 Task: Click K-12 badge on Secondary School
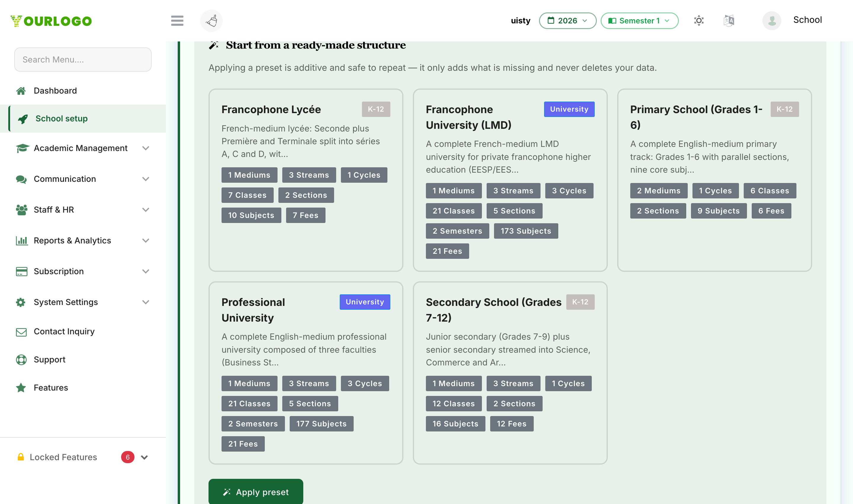580,302
